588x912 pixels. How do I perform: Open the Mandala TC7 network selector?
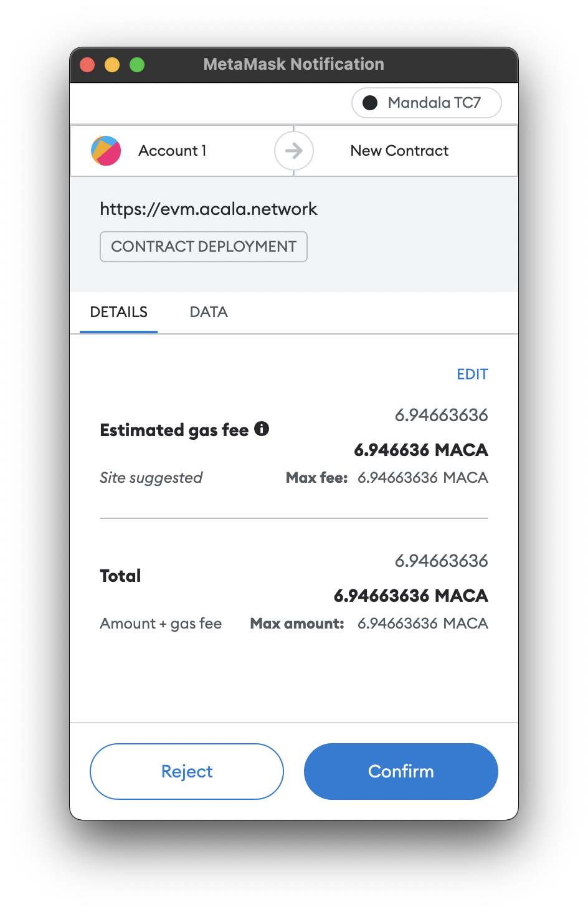point(427,103)
